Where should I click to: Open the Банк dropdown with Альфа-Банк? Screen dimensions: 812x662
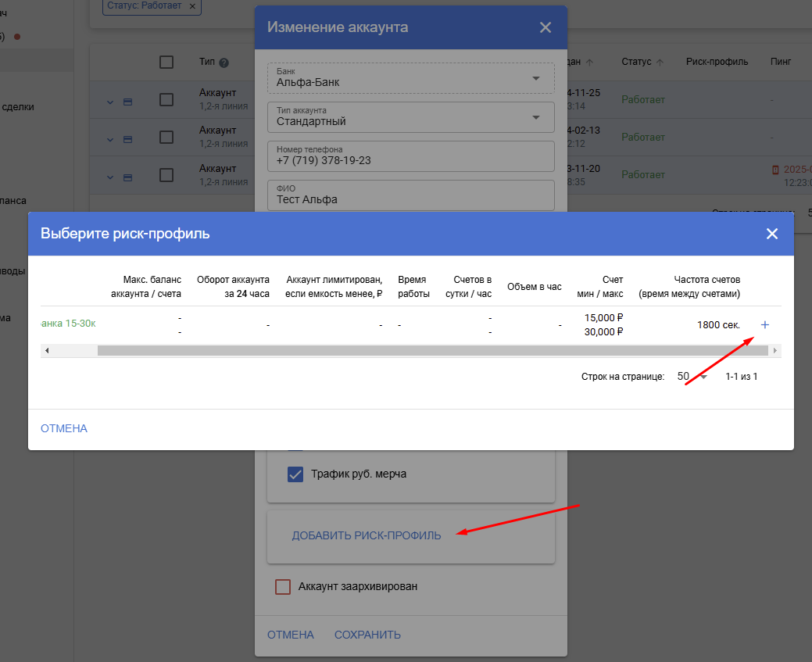[535, 78]
